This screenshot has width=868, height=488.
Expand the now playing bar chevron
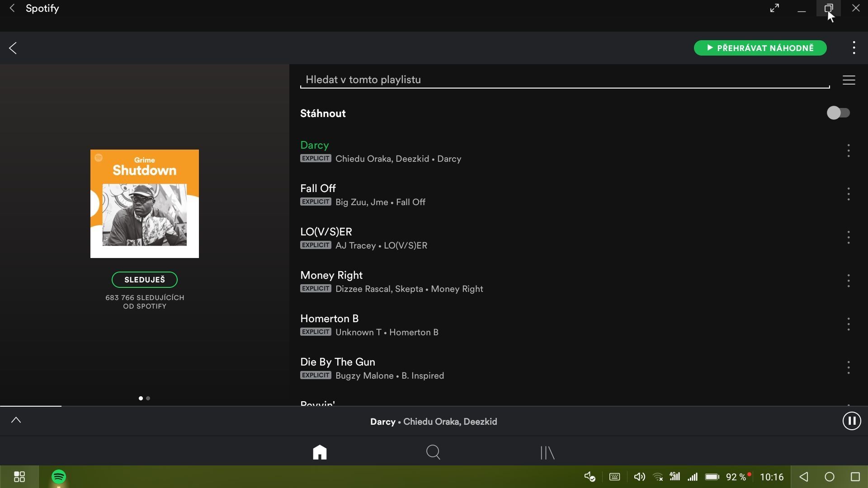click(16, 420)
